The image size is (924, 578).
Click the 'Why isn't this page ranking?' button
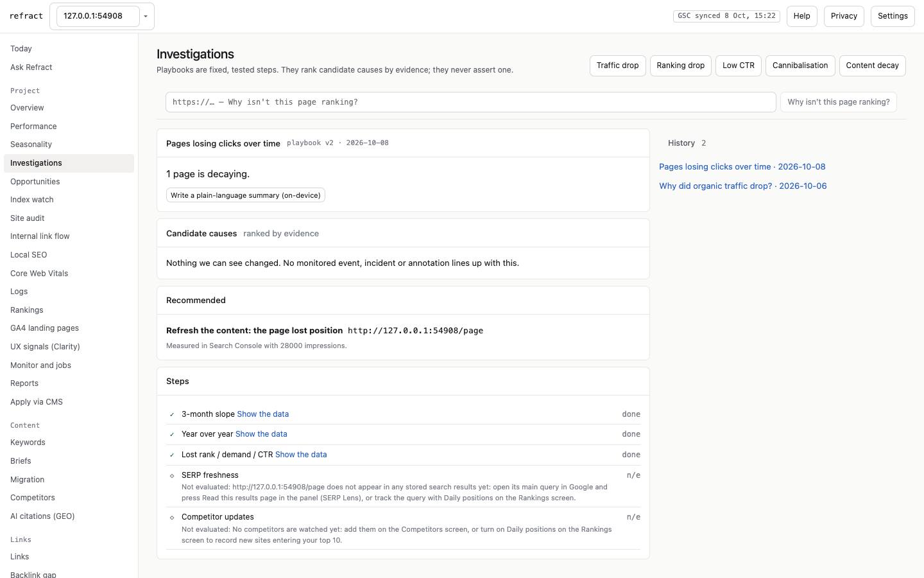839,102
